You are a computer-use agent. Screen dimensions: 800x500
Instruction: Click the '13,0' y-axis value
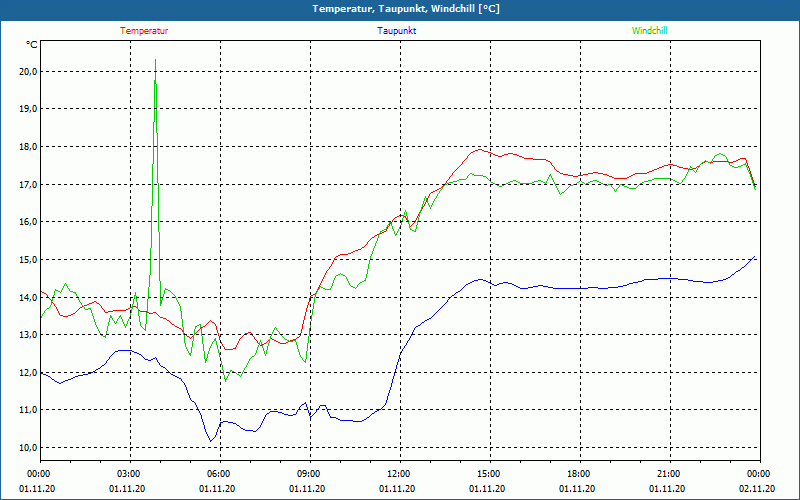(x=28, y=335)
